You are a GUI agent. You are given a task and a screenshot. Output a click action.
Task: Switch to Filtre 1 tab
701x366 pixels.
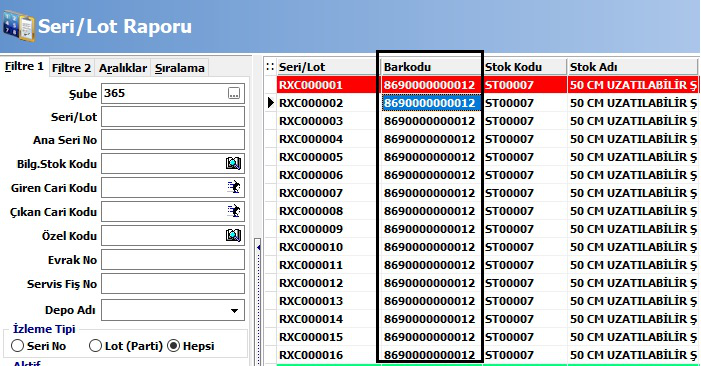coord(24,67)
